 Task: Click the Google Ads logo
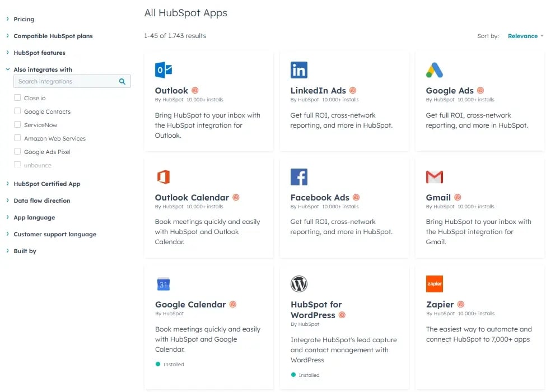pyautogui.click(x=435, y=70)
